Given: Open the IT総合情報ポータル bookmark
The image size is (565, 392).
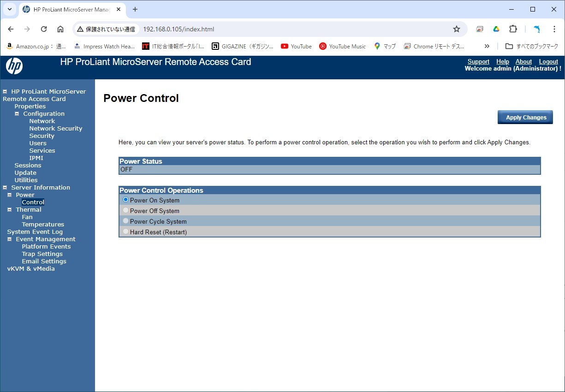Looking at the screenshot, I should pos(173,46).
